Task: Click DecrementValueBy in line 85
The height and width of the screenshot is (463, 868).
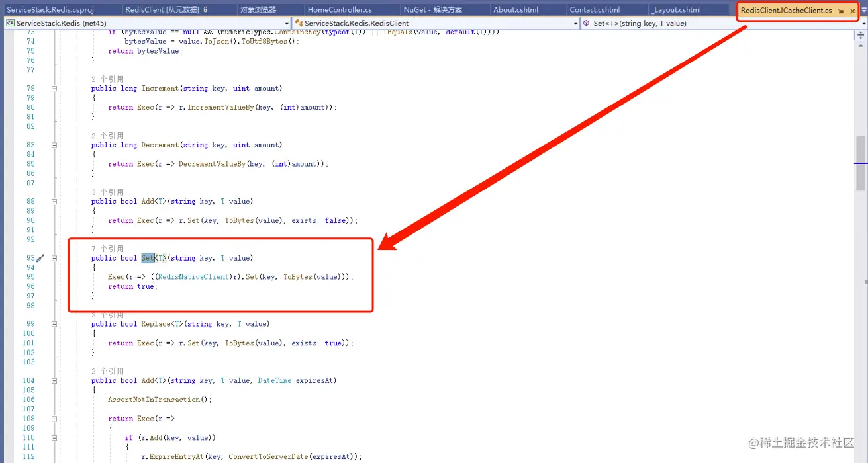Action: click(213, 164)
